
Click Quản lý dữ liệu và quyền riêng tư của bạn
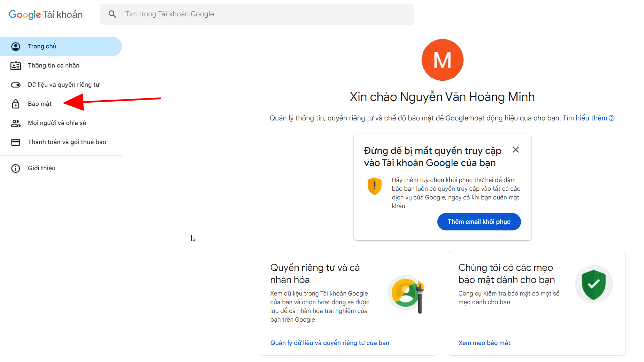point(330,343)
